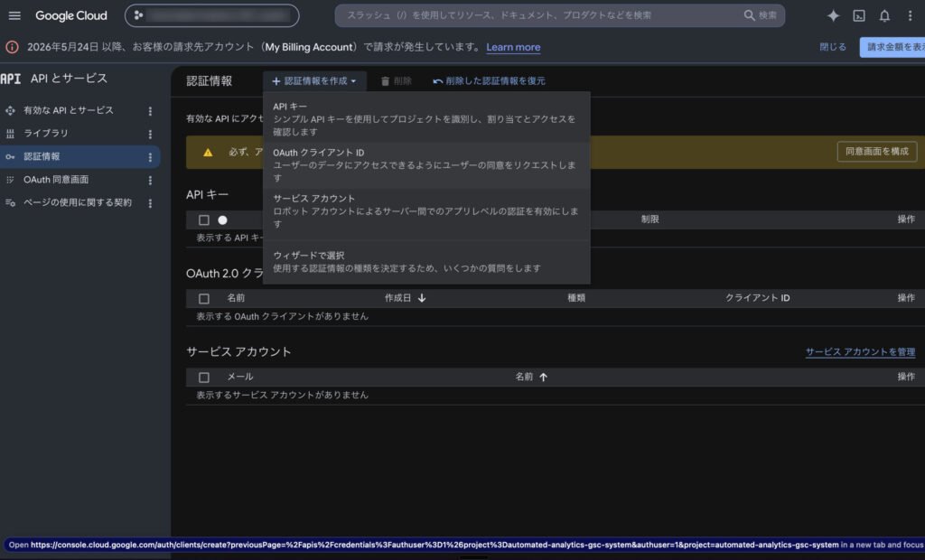The height and width of the screenshot is (560, 925).
Task: Open the top bar more options menu
Action: [x=910, y=15]
